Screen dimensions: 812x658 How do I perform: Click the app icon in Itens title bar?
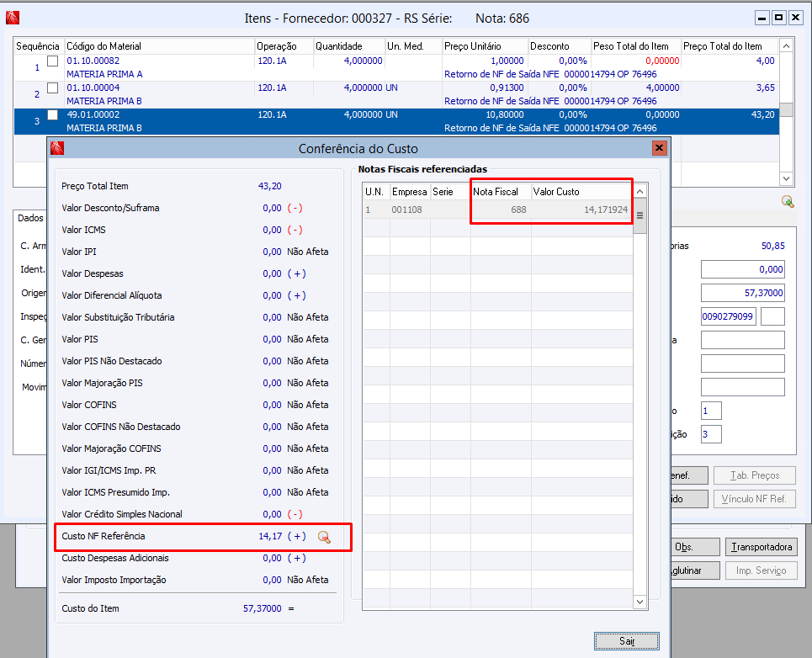pyautogui.click(x=12, y=18)
